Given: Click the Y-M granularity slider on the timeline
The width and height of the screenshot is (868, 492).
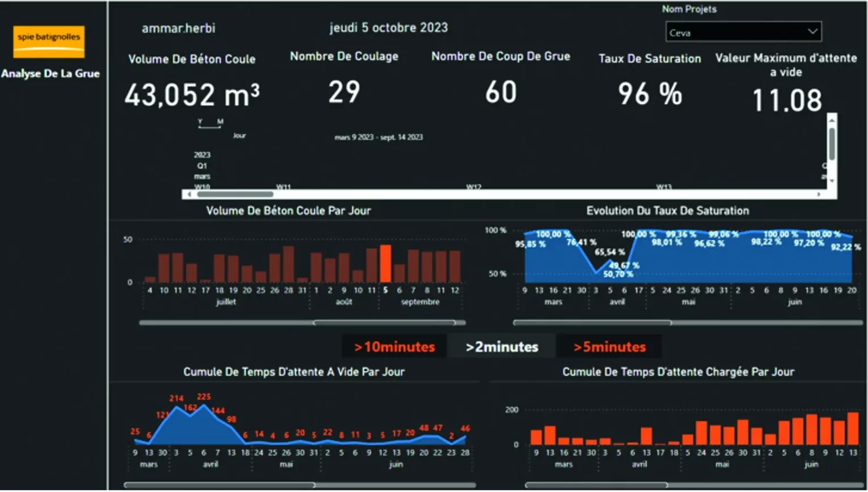Looking at the screenshot, I should coord(210,125).
